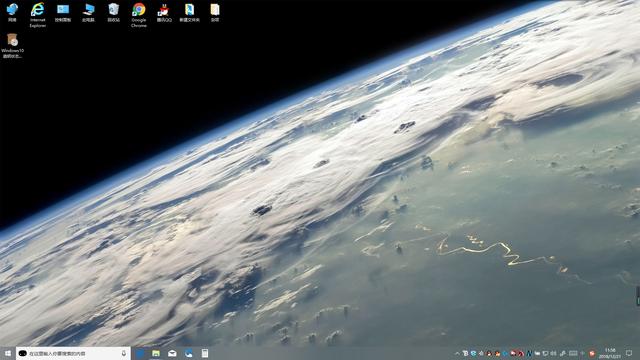Viewport: 640px width, 360px height.
Task: Click the input keyboard tray icon
Action: (573, 353)
